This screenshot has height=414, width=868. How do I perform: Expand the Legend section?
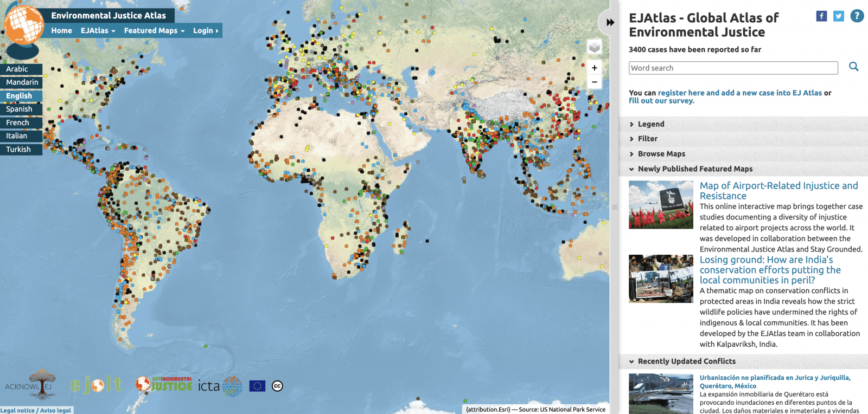(x=651, y=124)
